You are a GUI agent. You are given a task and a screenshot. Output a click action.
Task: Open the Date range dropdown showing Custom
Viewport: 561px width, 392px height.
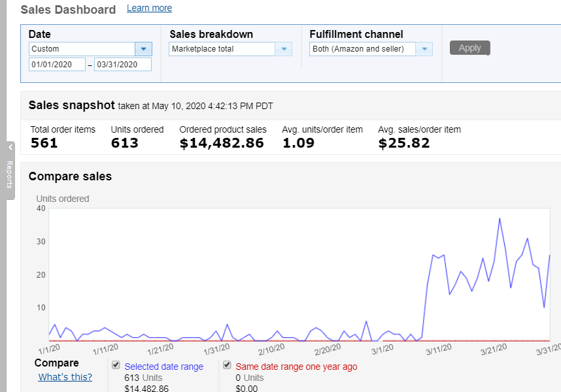(143, 49)
